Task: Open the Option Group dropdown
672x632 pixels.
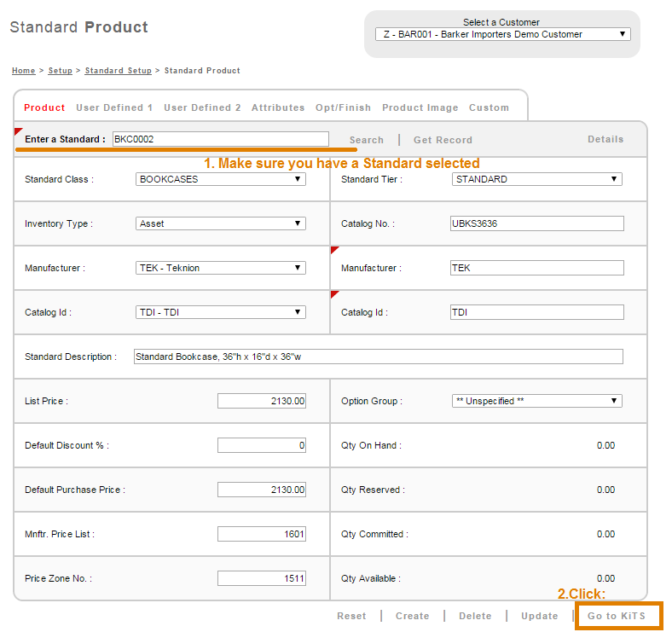Action: [x=536, y=401]
